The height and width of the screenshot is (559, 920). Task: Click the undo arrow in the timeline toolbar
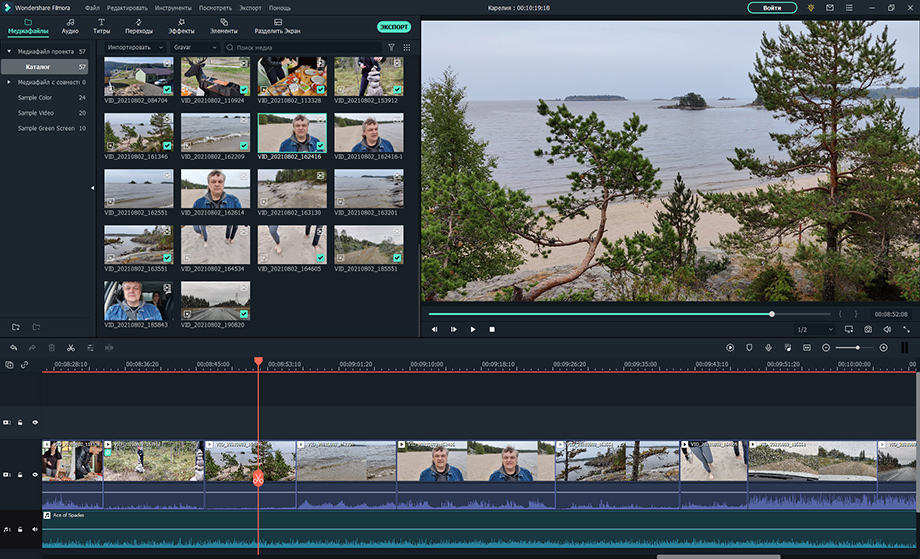coord(13,348)
